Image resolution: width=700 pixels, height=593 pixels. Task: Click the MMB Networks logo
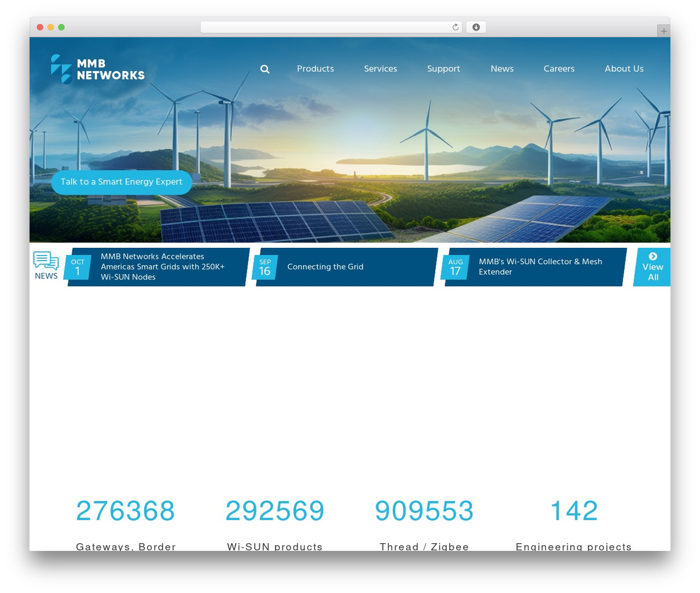[x=98, y=69]
